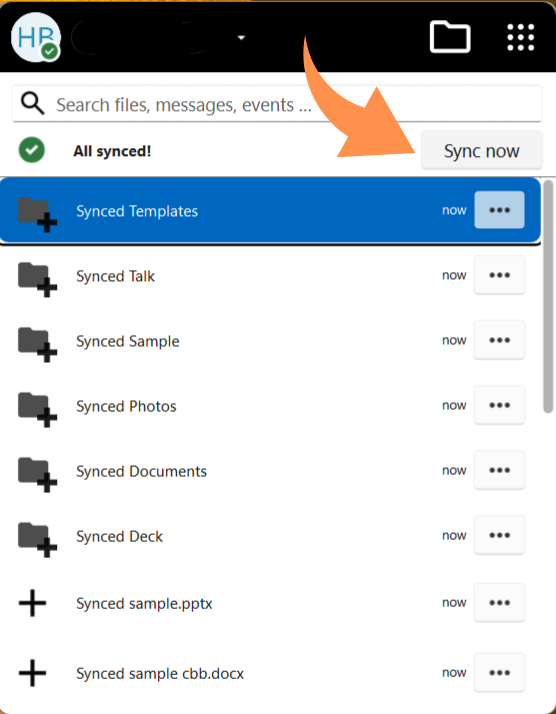Click the 'now' timestamp on Synced Documents
The height and width of the screenshot is (714, 556).
[x=454, y=470]
